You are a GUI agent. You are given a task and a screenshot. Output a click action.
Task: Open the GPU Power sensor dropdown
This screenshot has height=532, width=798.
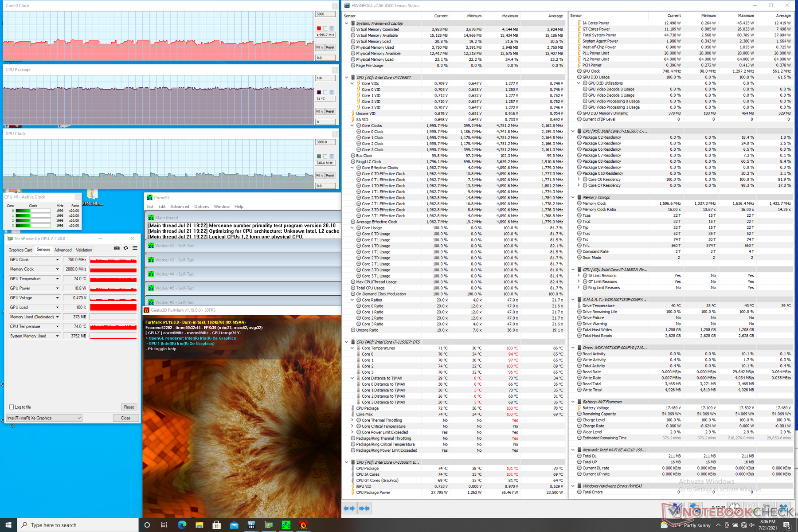tap(57, 288)
